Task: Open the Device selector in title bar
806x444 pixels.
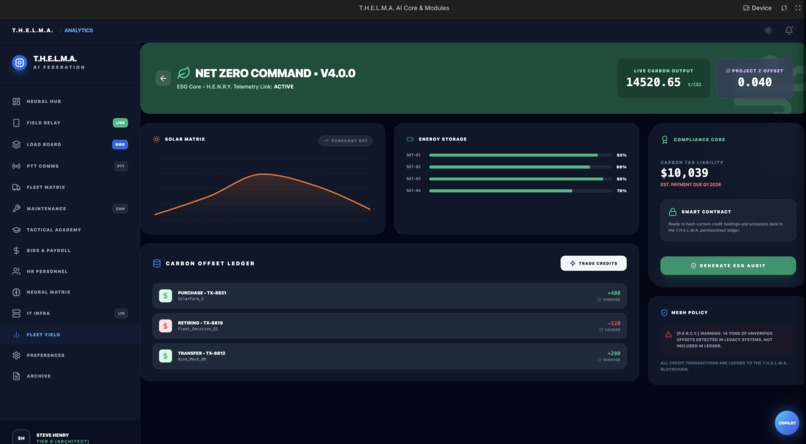Action: point(757,8)
